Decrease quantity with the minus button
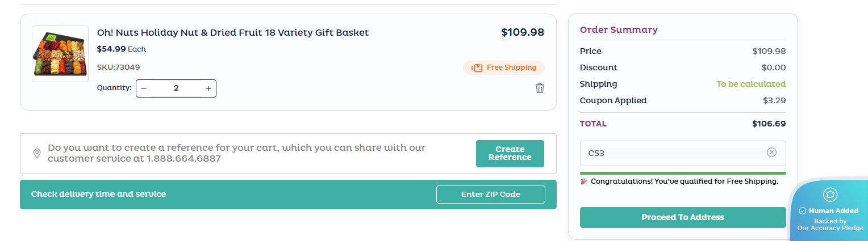 pyautogui.click(x=144, y=88)
